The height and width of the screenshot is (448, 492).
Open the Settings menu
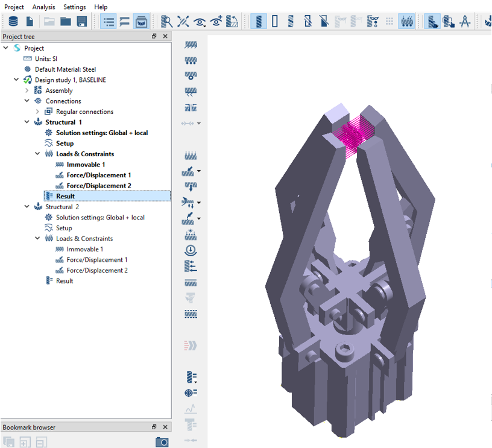point(74,7)
